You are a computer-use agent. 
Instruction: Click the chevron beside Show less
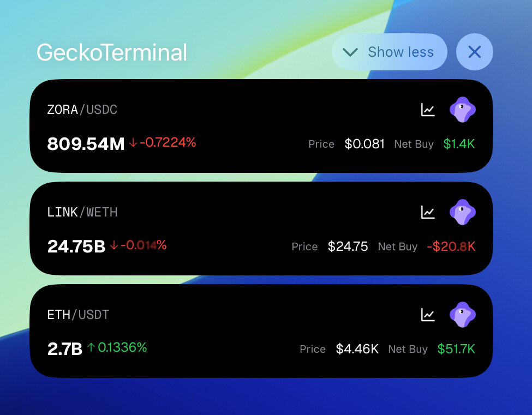click(x=350, y=52)
